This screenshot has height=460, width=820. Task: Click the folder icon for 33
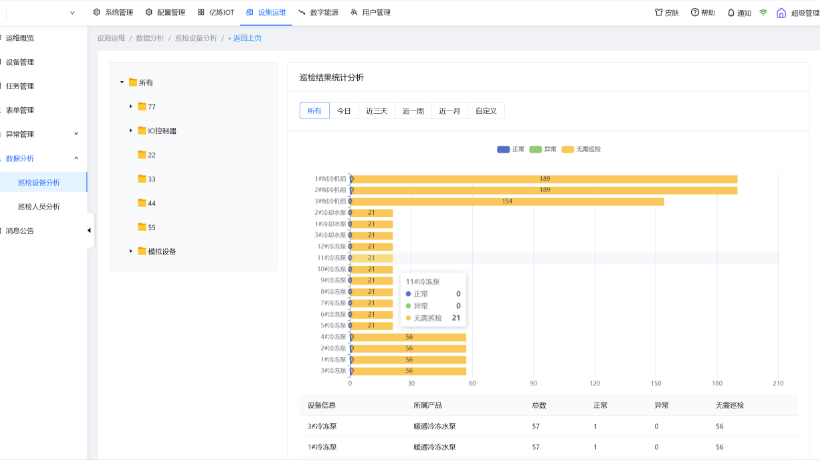(x=142, y=178)
